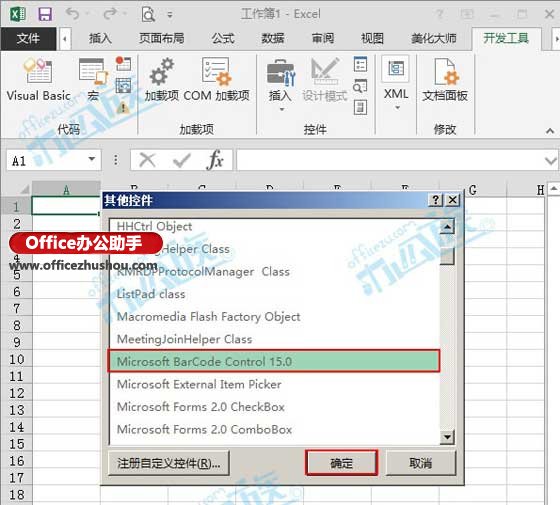Click the Run Dialog icon
560x505 pixels.
coord(360,107)
